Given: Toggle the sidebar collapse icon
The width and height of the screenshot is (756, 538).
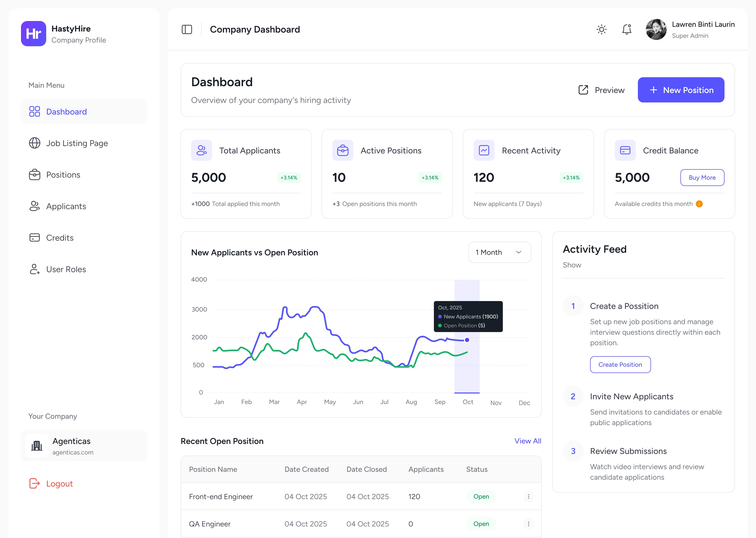Looking at the screenshot, I should click(x=187, y=29).
